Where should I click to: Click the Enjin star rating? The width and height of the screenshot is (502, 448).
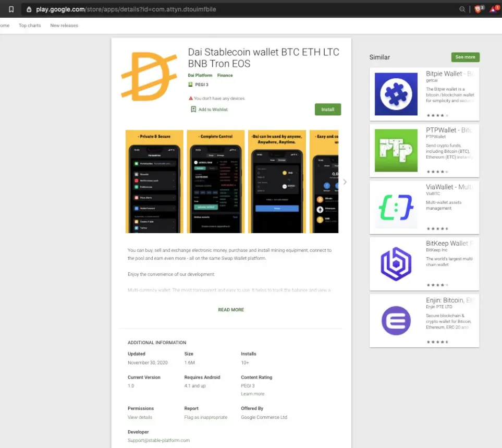[x=437, y=342]
